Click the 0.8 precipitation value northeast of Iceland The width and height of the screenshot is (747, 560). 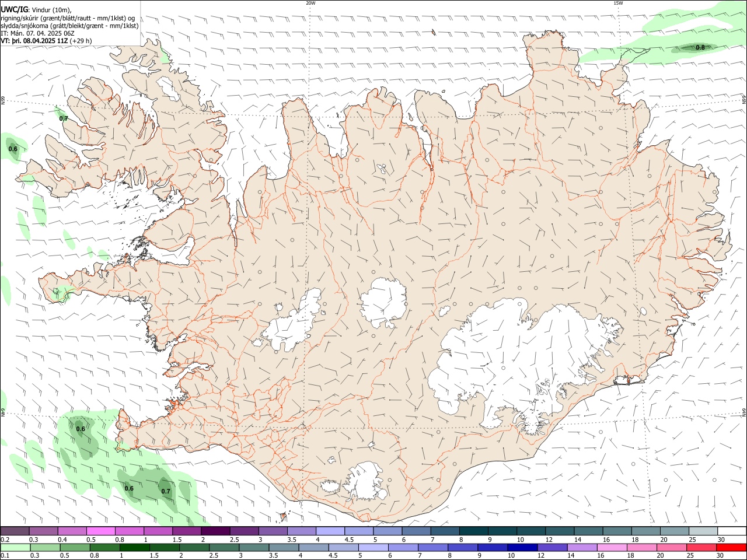pyautogui.click(x=700, y=48)
